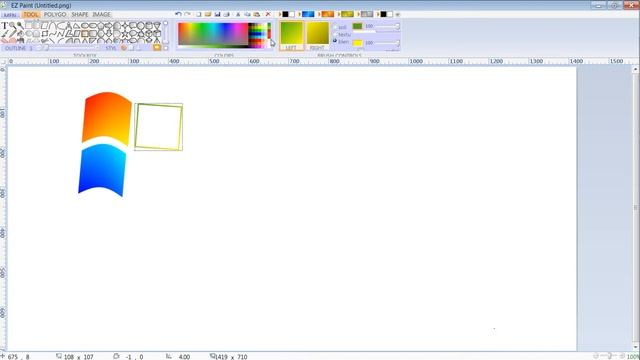Select texture brush radio option
Image resolution: width=640 pixels, height=360 pixels.
coord(335,34)
